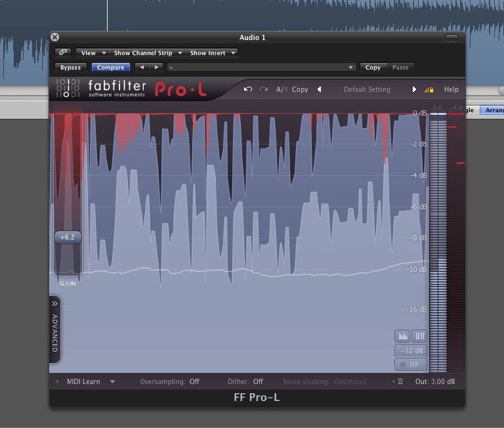This screenshot has height=428, width=504.
Task: Click the +6.2 gain slider handle
Action: tap(68, 238)
